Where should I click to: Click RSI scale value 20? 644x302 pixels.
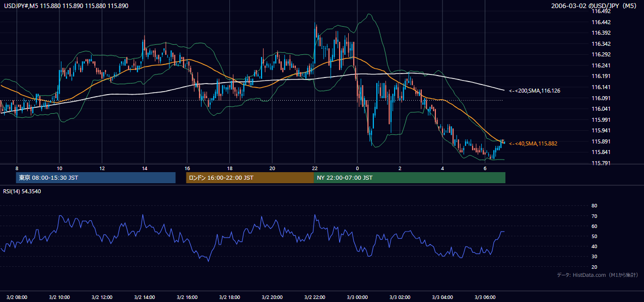point(594,267)
